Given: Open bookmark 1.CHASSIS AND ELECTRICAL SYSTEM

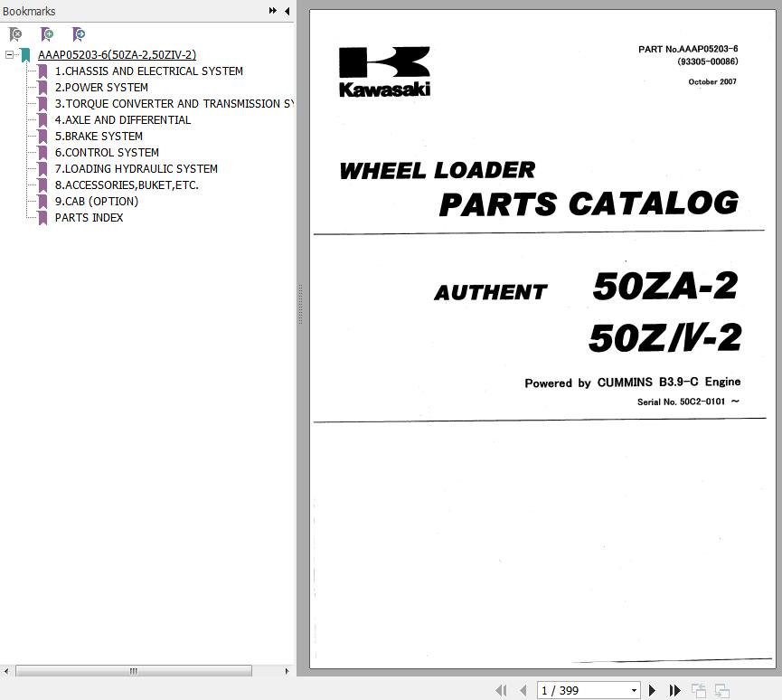Looking at the screenshot, I should point(148,71).
